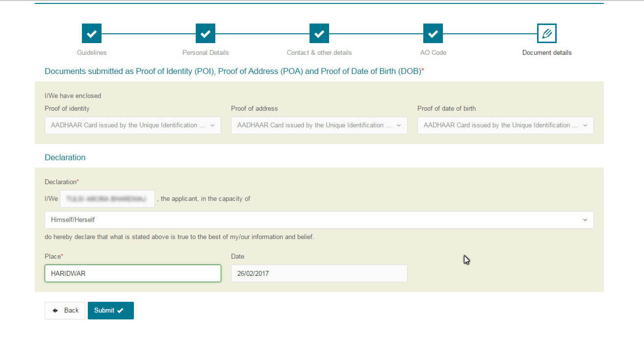The width and height of the screenshot is (644, 339).
Task: Switch to the Guidelines tab
Action: pyautogui.click(x=91, y=52)
